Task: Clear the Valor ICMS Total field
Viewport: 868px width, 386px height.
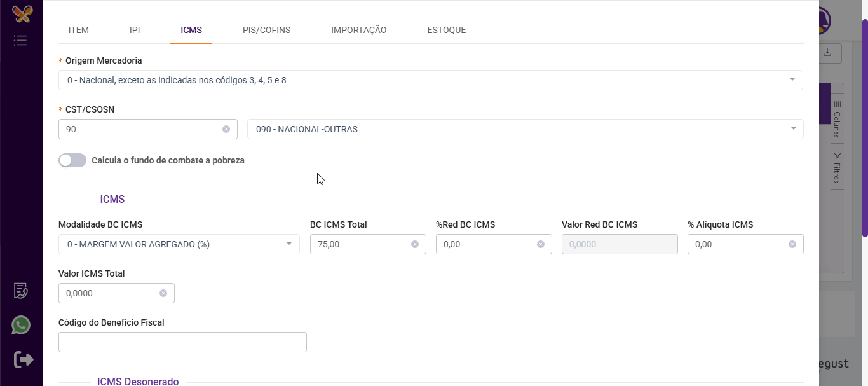Action: coord(163,293)
